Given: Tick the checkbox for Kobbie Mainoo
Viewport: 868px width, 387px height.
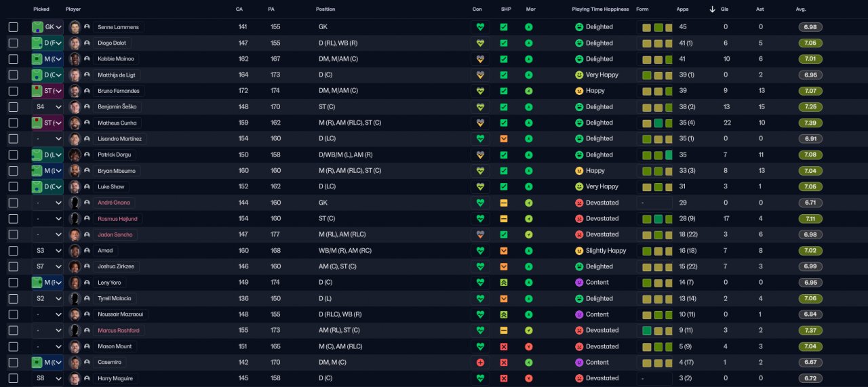Looking at the screenshot, I should (14, 59).
